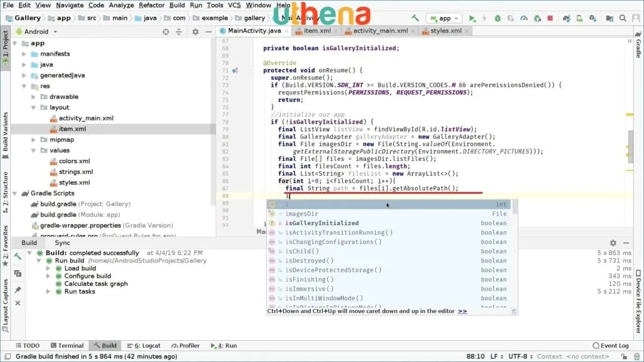This screenshot has height=362, width=644.
Task: Open the Gradle side panel tab
Action: pyautogui.click(x=638, y=44)
